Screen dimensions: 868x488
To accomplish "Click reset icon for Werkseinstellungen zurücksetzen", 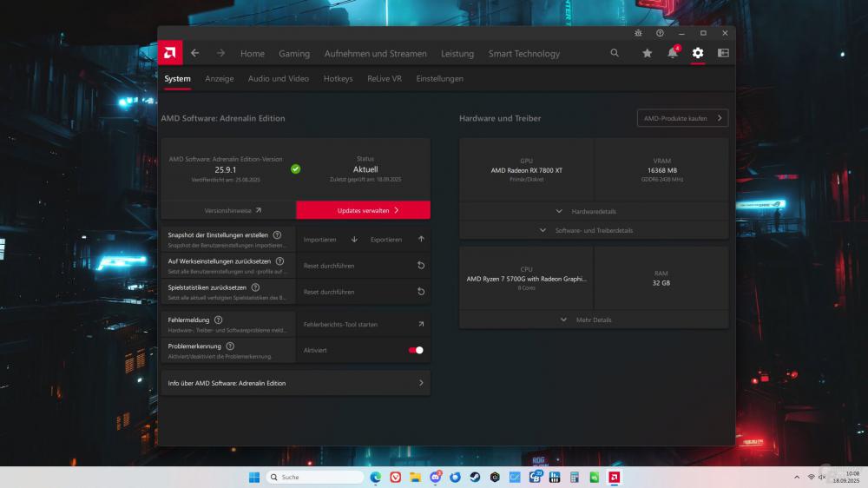I will (x=421, y=266).
